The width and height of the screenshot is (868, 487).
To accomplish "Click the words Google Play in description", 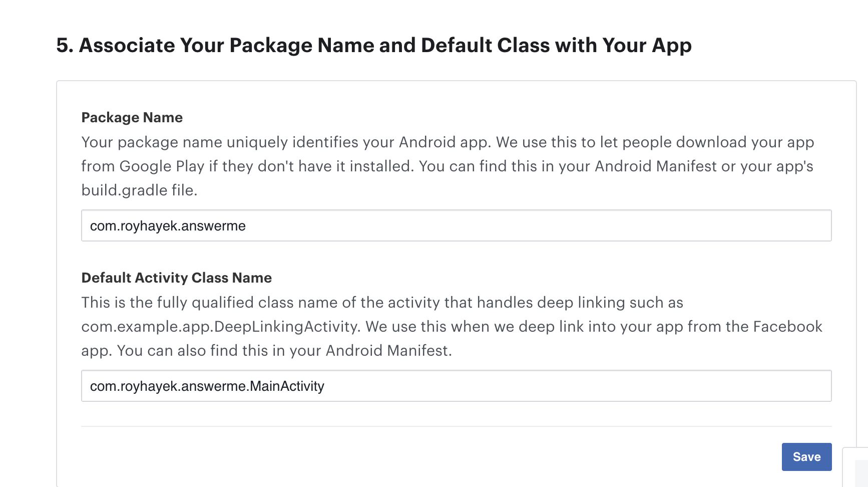I will [x=162, y=166].
